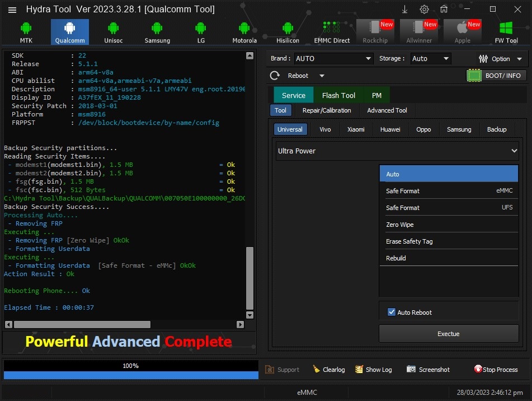Select the Oppo tab

pyautogui.click(x=423, y=129)
